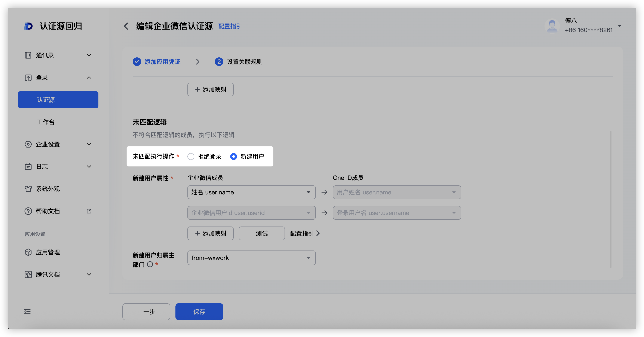Click the 系统外观 shirt icon
This screenshot has width=644, height=337.
click(x=28, y=189)
